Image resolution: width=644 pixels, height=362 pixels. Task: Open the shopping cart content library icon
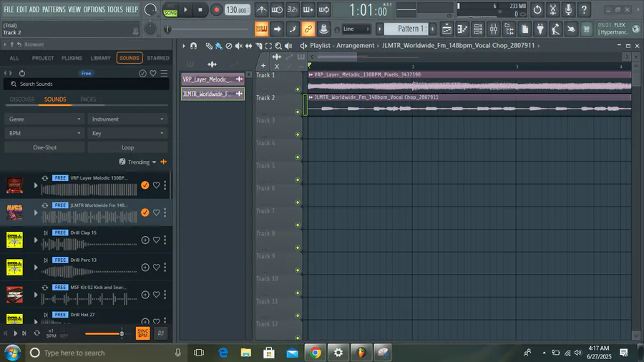[x=587, y=29]
